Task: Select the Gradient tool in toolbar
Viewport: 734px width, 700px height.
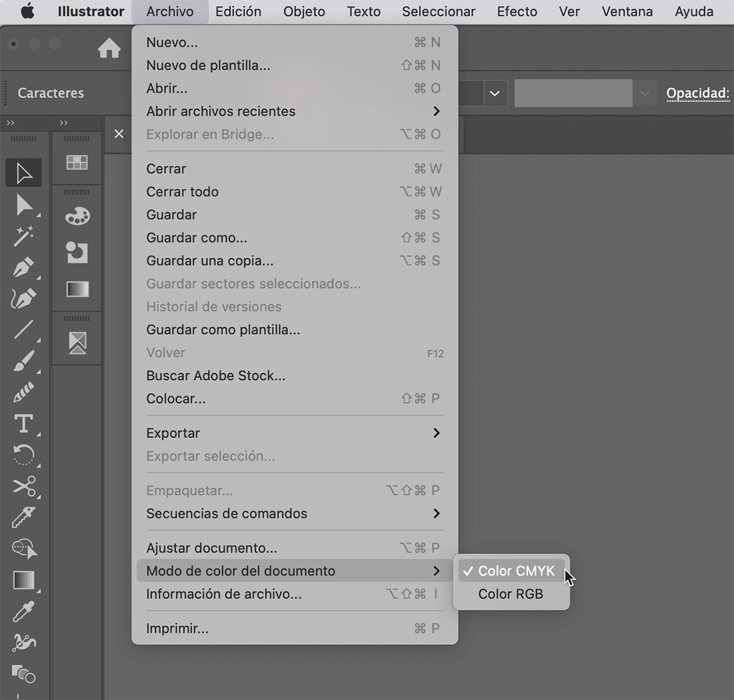Action: click(24, 580)
